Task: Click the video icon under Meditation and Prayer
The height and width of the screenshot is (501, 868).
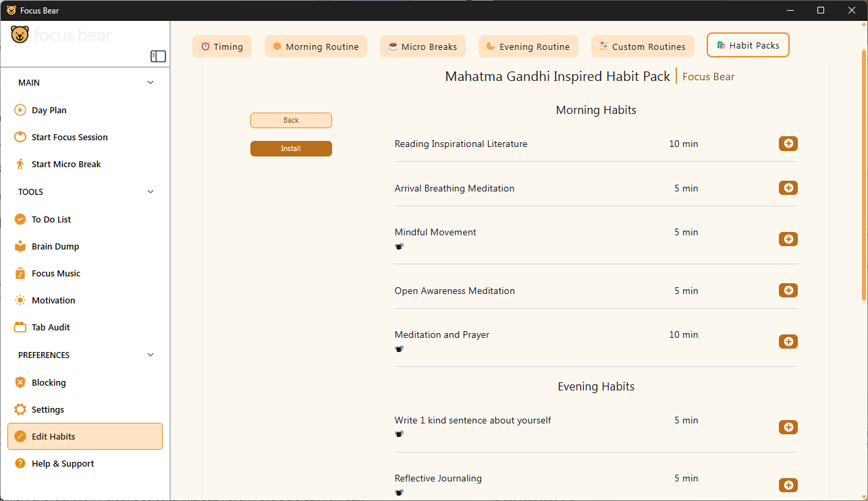Action: coord(399,349)
